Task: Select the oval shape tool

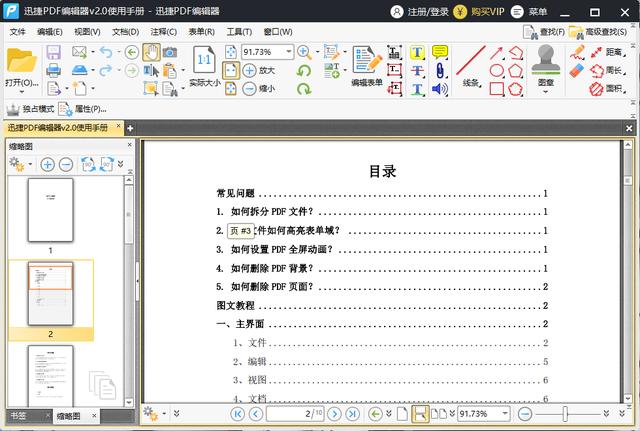Action: (496, 71)
